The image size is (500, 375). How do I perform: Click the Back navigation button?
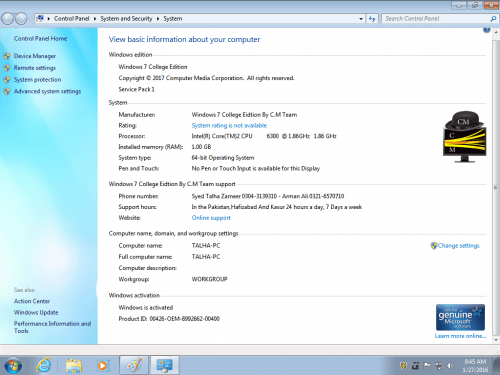[x=8, y=19]
